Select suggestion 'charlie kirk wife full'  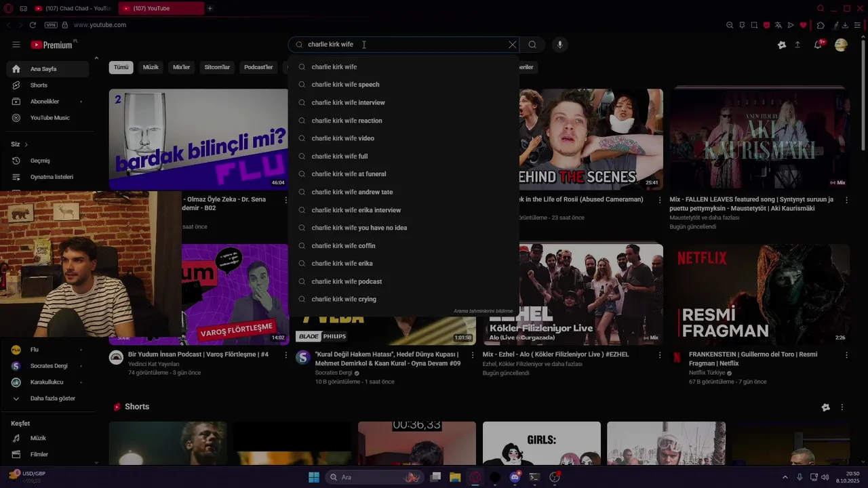pos(403,156)
